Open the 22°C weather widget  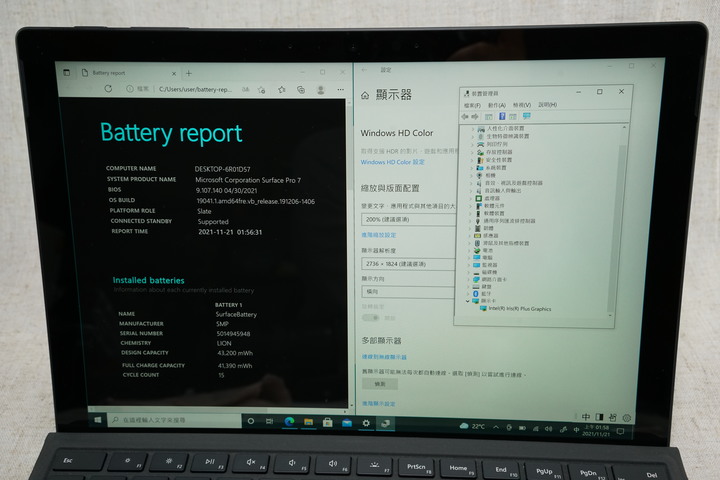point(472,426)
